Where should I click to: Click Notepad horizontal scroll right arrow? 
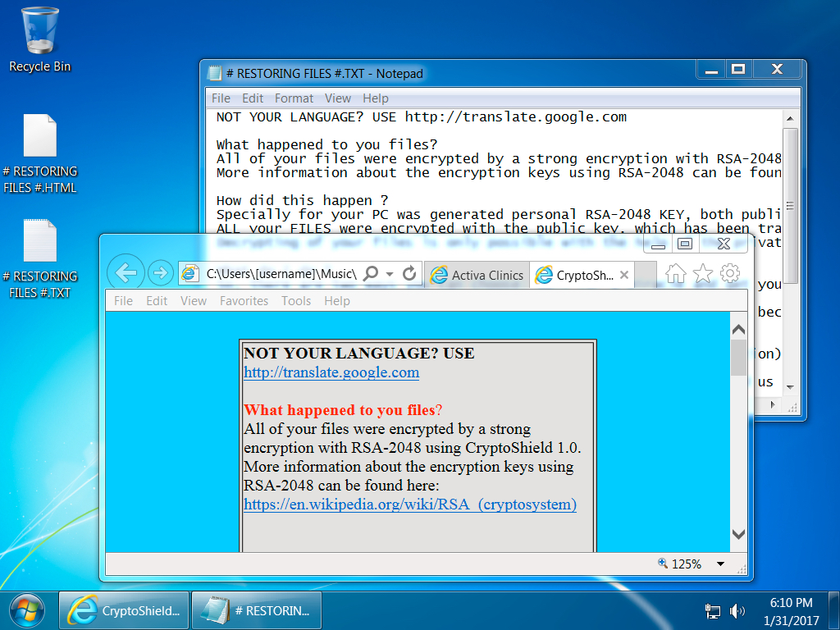click(772, 404)
